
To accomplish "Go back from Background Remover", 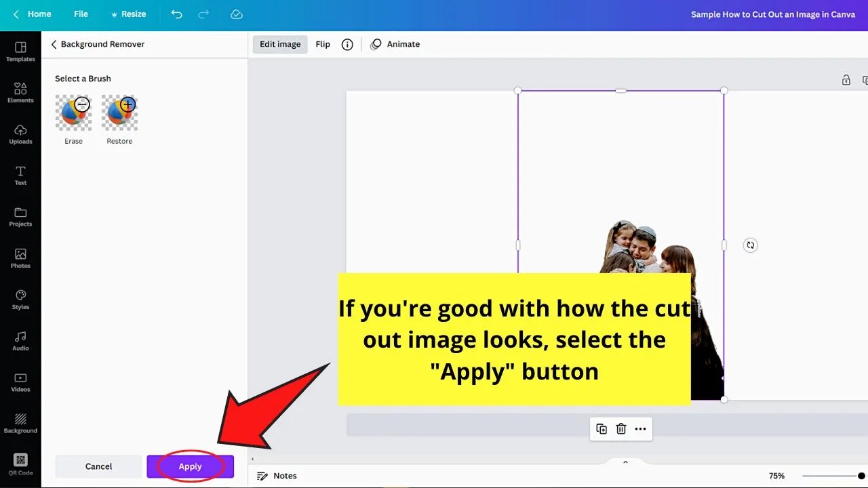I will pyautogui.click(x=54, y=44).
